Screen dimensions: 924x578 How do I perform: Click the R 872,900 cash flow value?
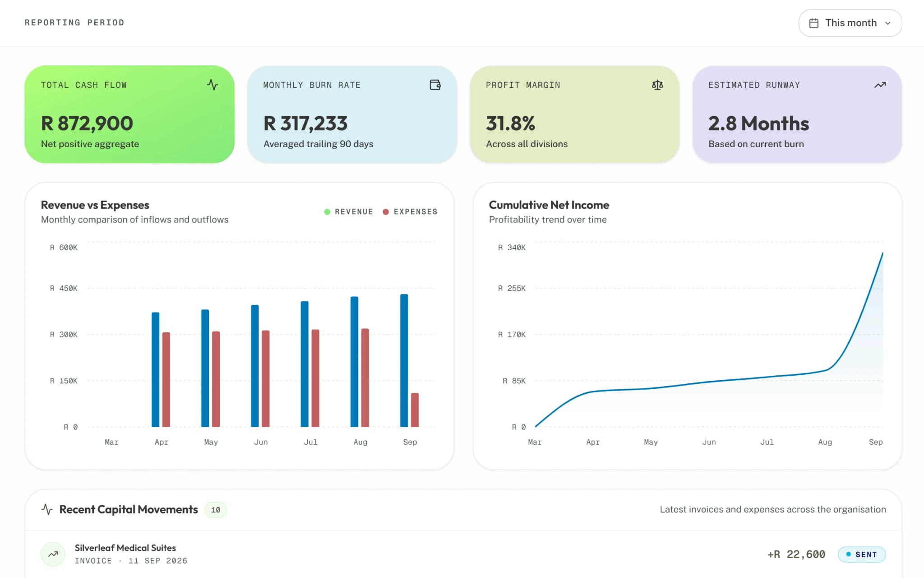(87, 123)
